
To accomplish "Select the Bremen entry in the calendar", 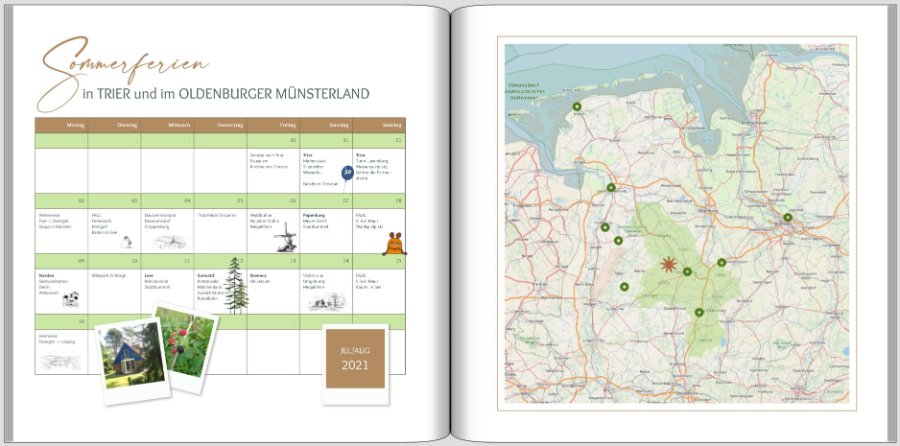I will 259,278.
